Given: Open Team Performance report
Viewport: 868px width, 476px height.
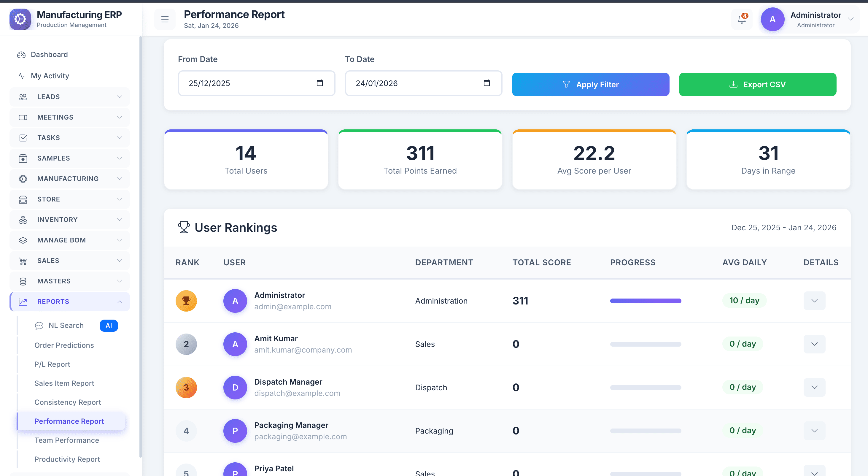Looking at the screenshot, I should 67,440.
